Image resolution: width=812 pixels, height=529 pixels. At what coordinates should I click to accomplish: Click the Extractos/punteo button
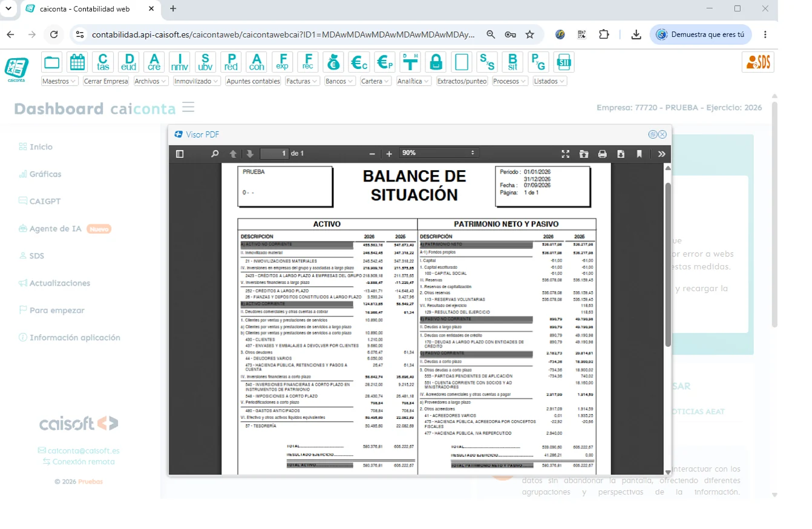point(462,81)
